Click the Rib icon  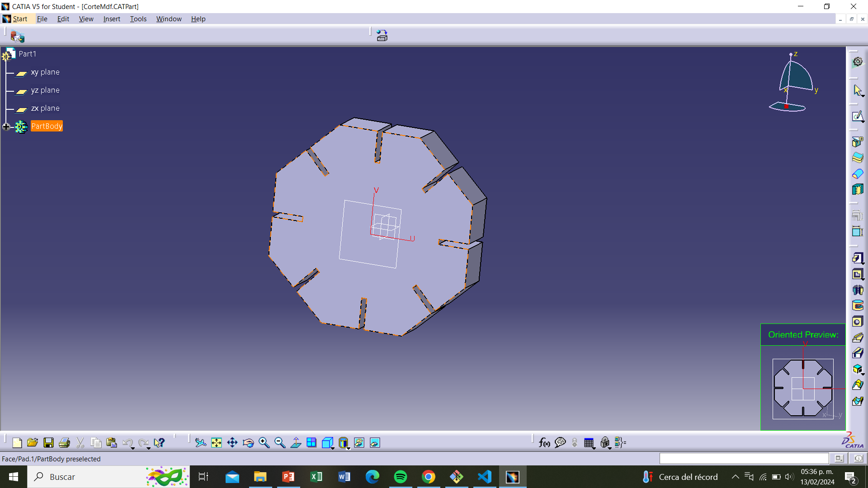[x=858, y=338]
